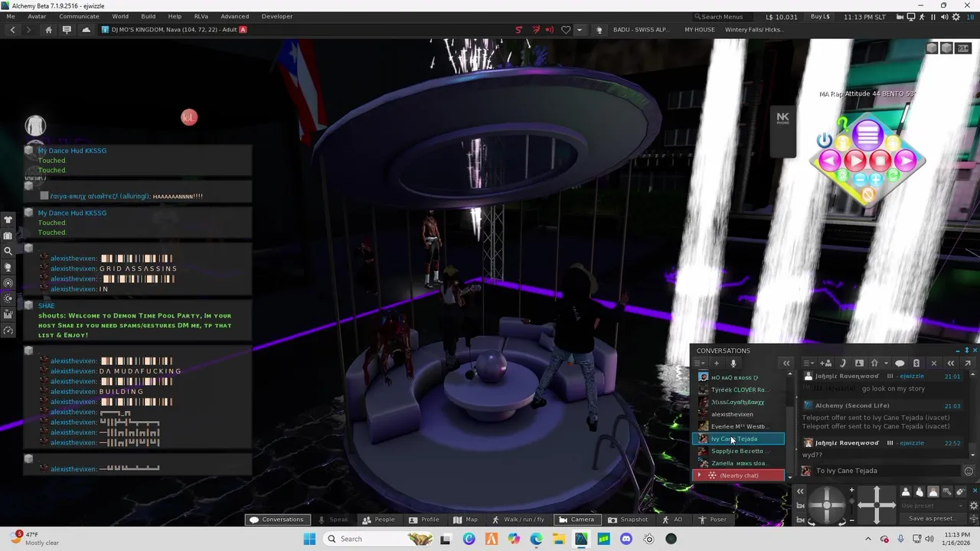Toggle the Camera controls button
This screenshot has width=980, height=551.
pyautogui.click(x=576, y=520)
